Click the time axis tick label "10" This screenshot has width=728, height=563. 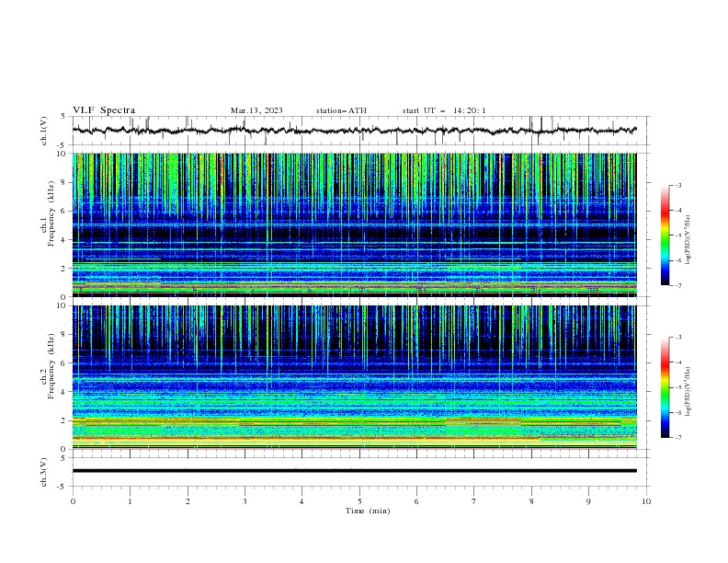coord(646,501)
